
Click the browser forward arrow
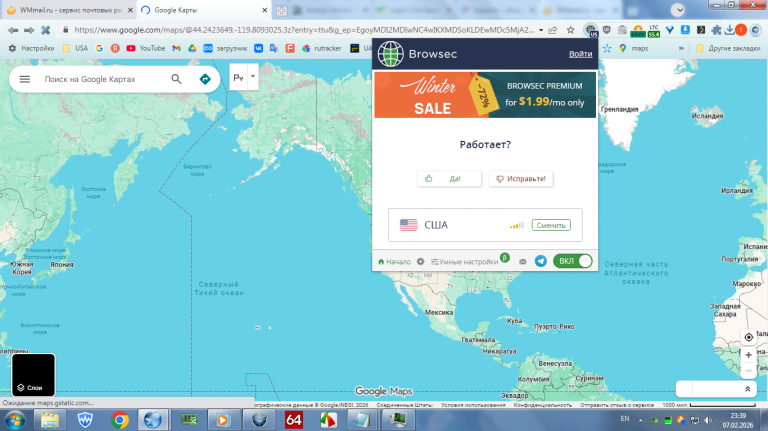click(x=29, y=30)
